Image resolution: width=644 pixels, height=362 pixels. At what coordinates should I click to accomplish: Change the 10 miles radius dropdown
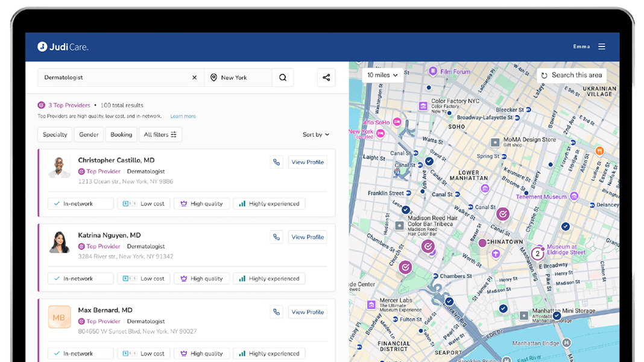(382, 75)
